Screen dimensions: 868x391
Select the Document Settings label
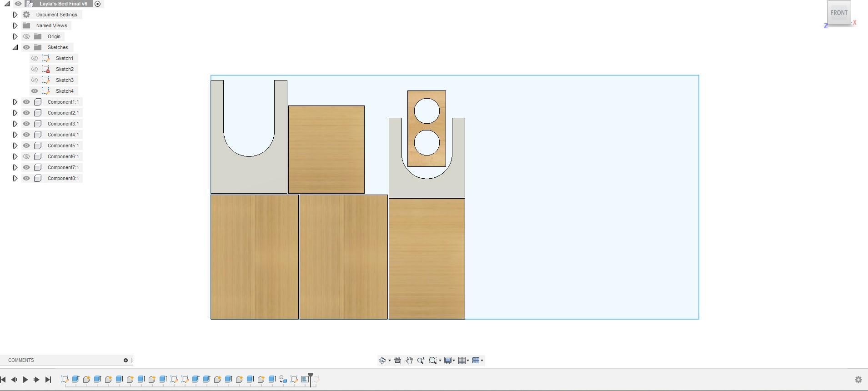click(57, 15)
